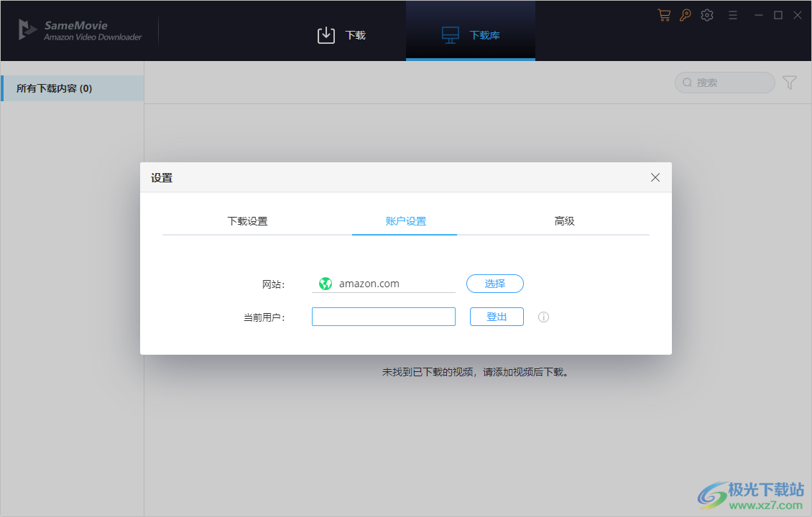The height and width of the screenshot is (517, 812).
Task: Minimize the SameMovie window
Action: 759,16
